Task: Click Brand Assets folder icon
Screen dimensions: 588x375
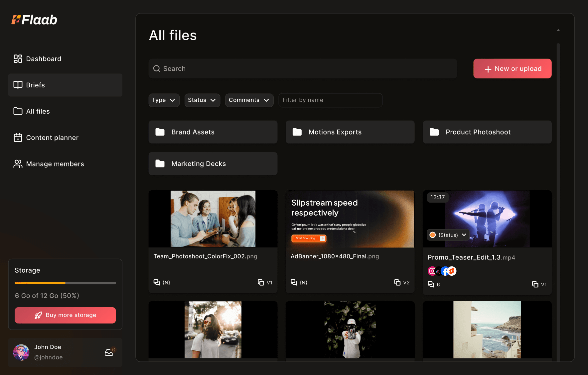Action: [x=160, y=132]
